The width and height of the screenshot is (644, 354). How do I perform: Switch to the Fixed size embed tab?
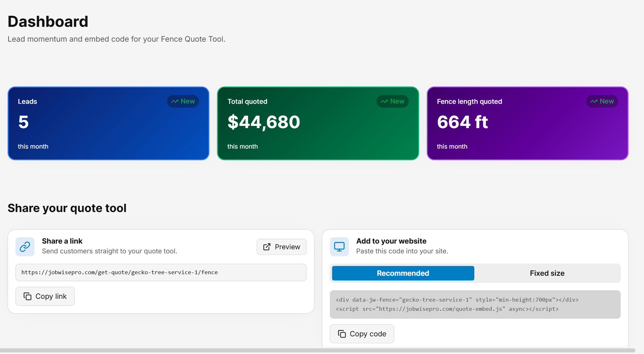[547, 273]
